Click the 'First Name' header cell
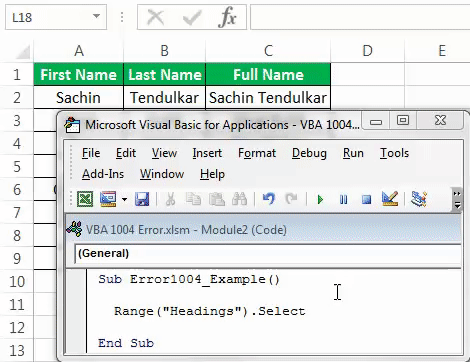 tap(79, 74)
